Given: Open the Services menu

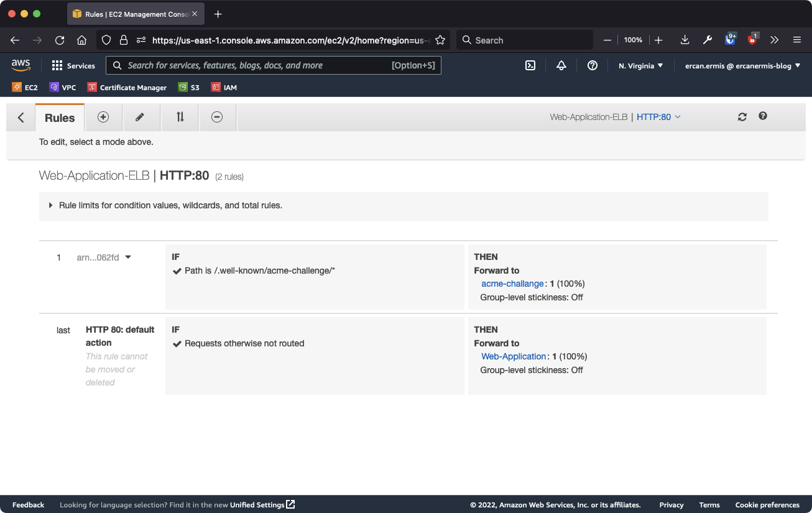Looking at the screenshot, I should (x=73, y=65).
